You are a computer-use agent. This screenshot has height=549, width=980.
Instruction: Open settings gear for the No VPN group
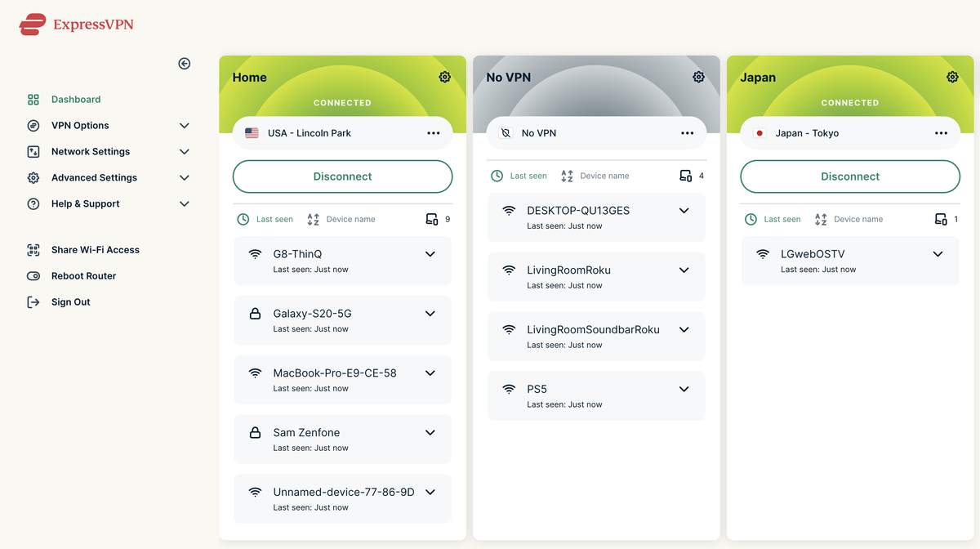tap(699, 77)
